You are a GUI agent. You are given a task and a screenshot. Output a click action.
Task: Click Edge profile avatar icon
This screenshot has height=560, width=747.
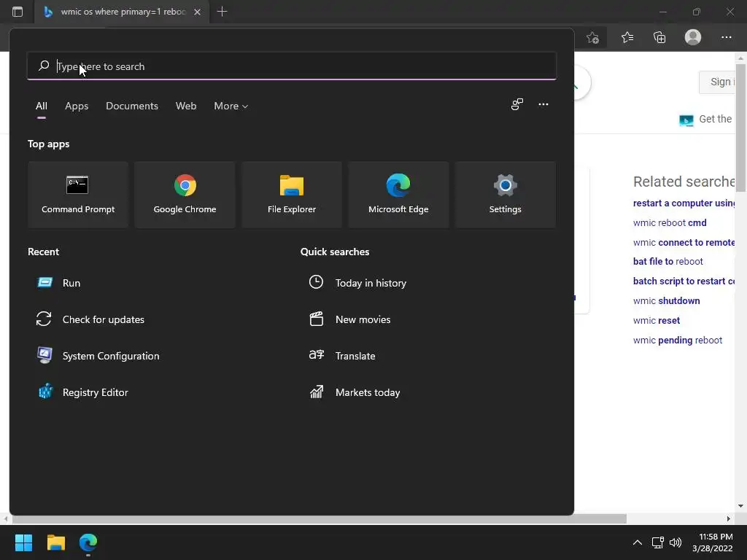(x=693, y=37)
